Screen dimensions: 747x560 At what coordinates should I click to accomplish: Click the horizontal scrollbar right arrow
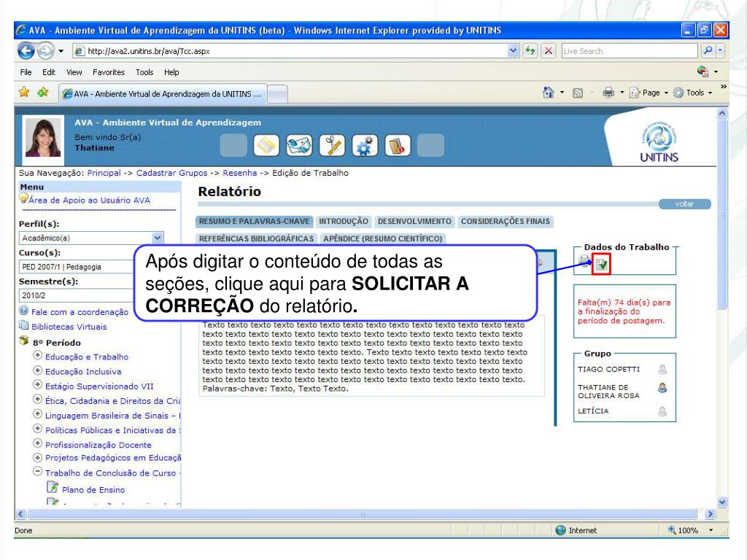tap(711, 514)
